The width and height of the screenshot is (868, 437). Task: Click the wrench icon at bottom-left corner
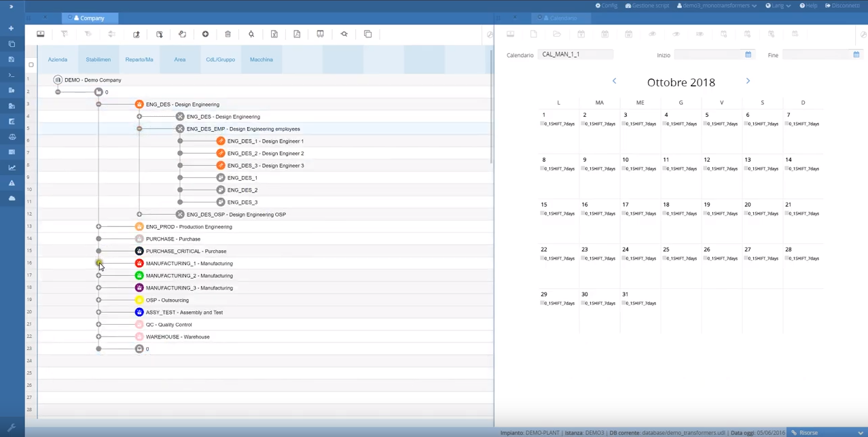pyautogui.click(x=12, y=428)
